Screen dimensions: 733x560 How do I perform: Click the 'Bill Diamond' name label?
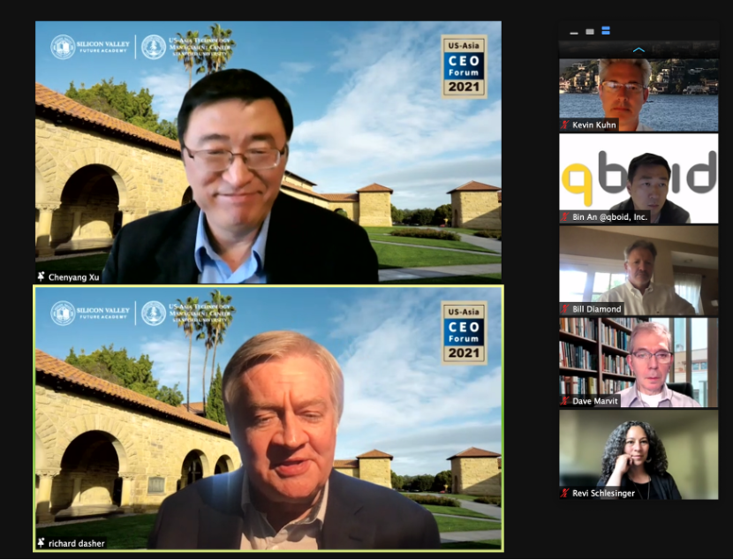pyautogui.click(x=596, y=309)
